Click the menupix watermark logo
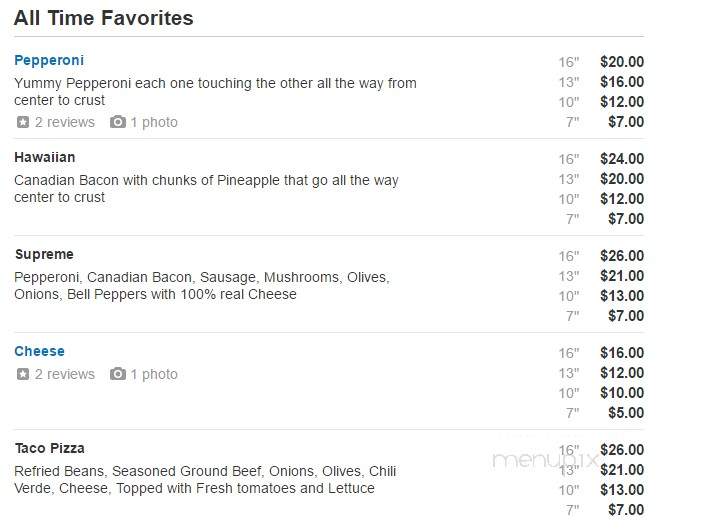 [545, 460]
